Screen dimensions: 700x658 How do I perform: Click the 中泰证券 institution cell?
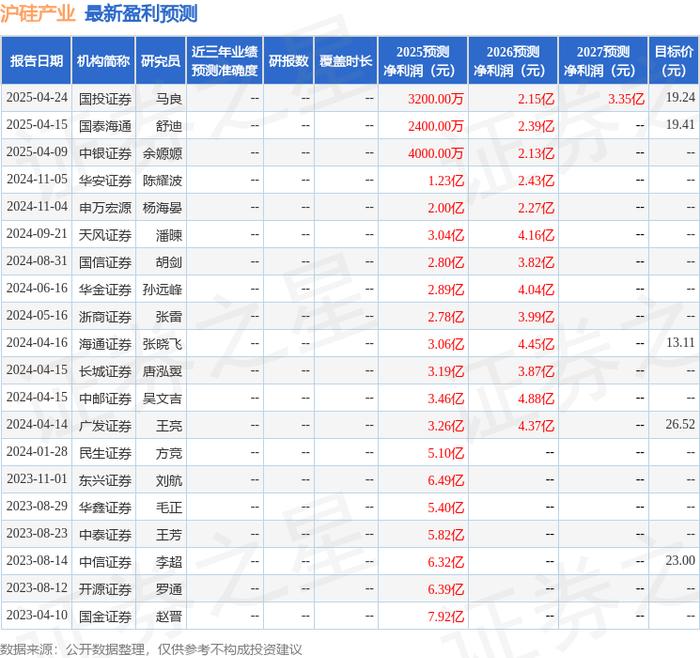pyautogui.click(x=105, y=534)
